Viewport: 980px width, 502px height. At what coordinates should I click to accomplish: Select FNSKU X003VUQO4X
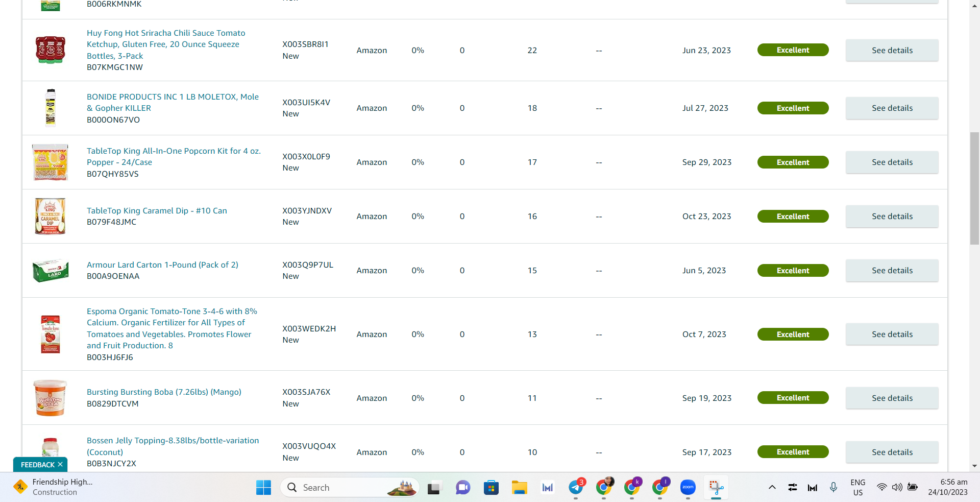pos(309,446)
